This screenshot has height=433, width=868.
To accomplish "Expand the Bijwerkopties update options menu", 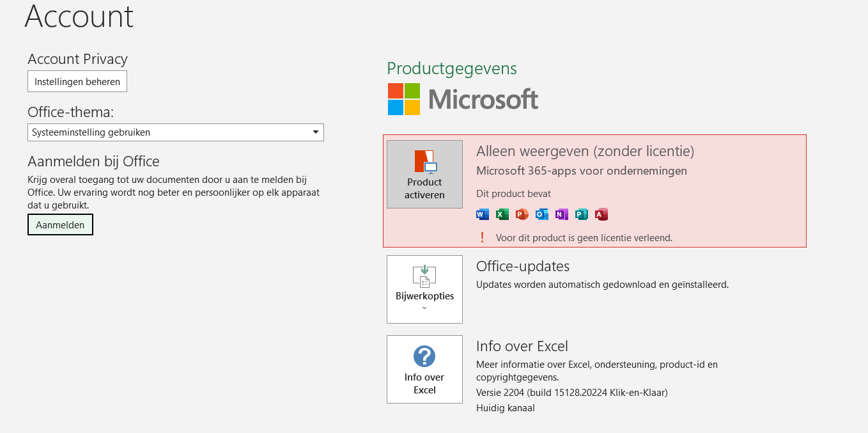I will [x=424, y=290].
